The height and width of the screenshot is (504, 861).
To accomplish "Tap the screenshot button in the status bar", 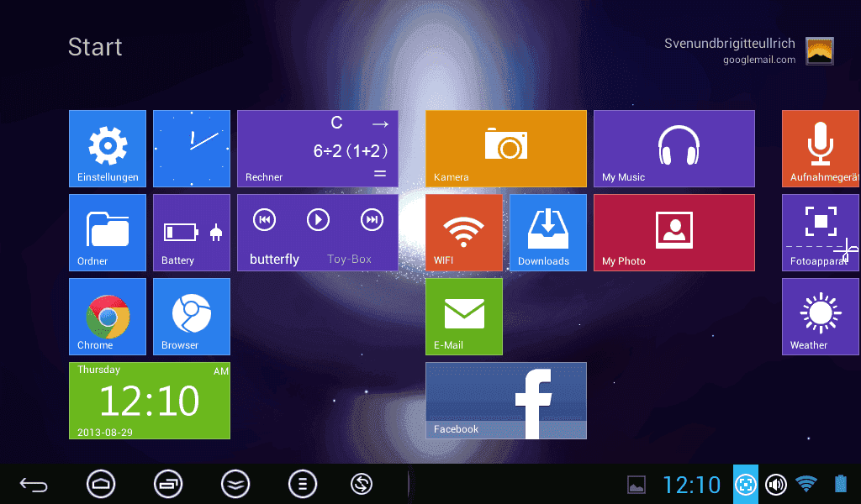I will [746, 484].
